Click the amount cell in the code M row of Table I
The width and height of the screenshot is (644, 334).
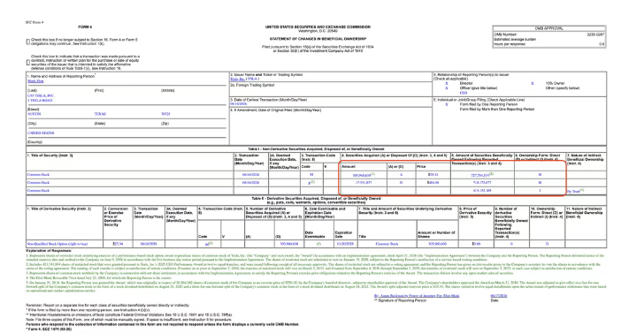click(364, 174)
